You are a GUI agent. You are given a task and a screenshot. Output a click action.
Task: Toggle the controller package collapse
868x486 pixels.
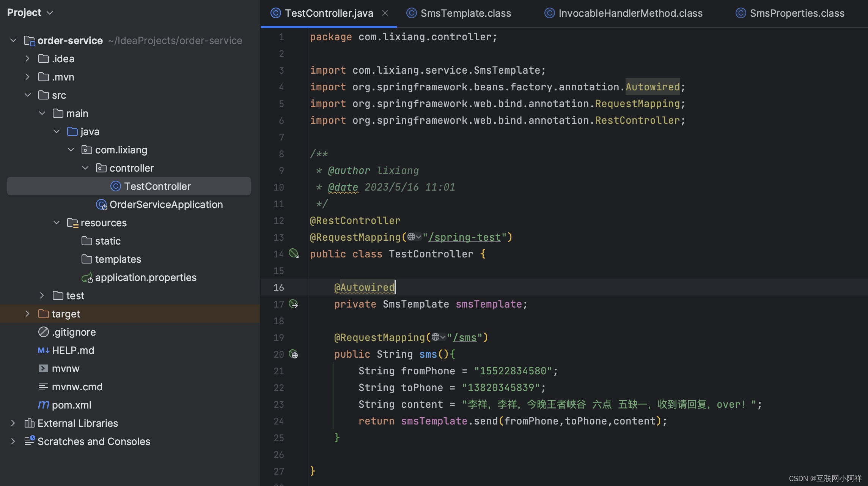click(84, 167)
